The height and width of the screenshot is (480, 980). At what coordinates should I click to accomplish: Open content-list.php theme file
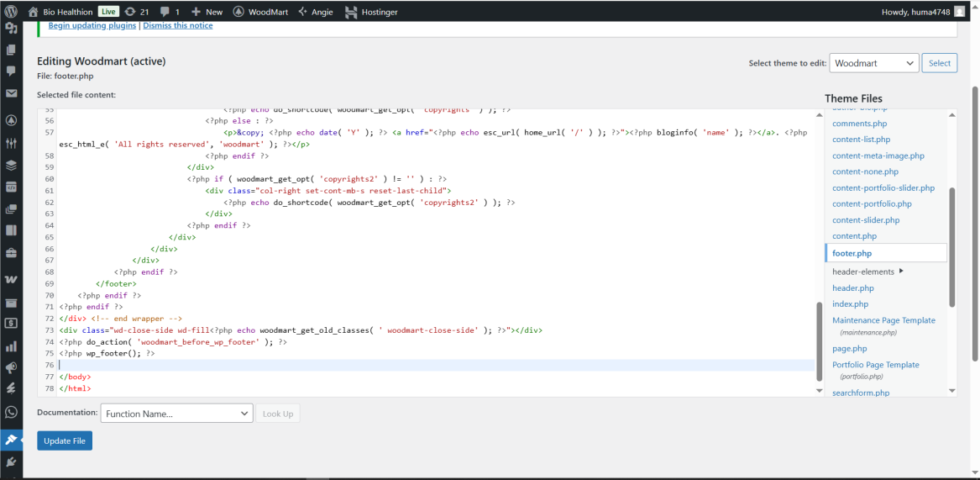(862, 140)
